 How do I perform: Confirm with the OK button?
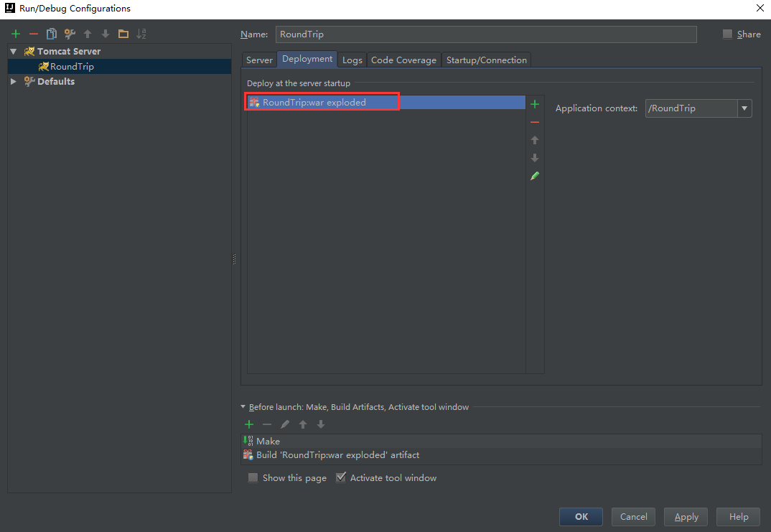(581, 517)
